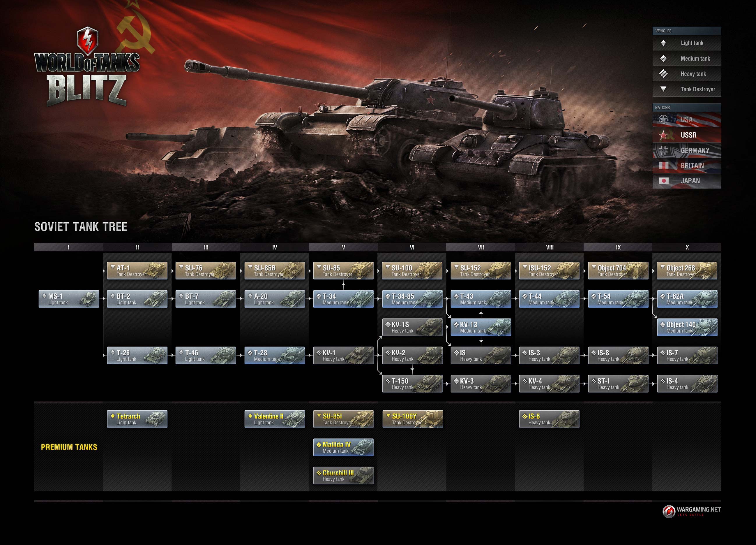756x545 pixels.
Task: Select the premium Valentine II light tank
Action: [x=275, y=419]
